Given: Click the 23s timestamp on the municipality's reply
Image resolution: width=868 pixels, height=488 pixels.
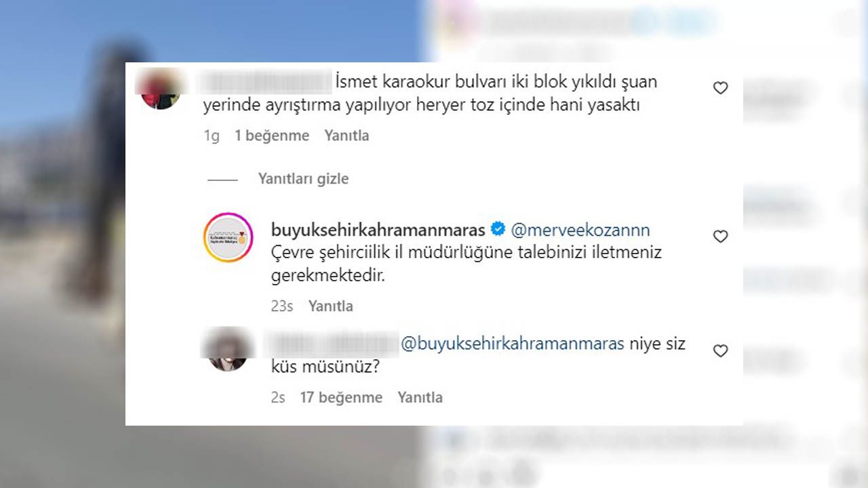Looking at the screenshot, I should click(282, 306).
